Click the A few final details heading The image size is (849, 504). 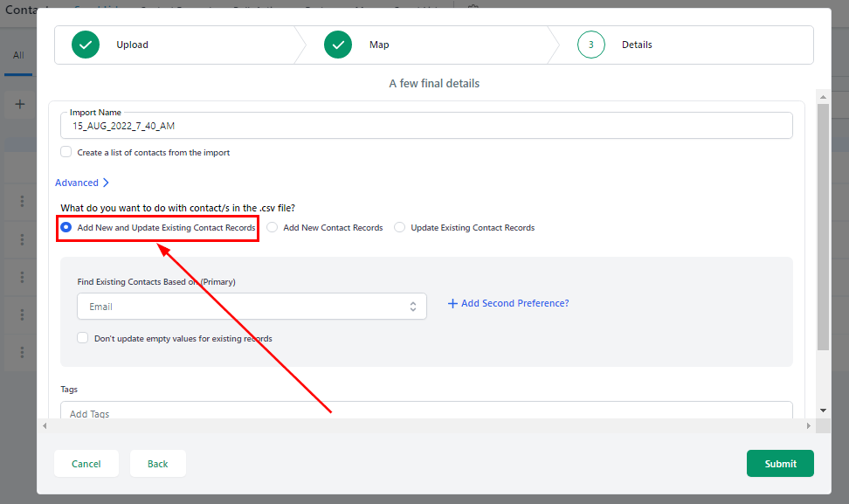tap(434, 83)
